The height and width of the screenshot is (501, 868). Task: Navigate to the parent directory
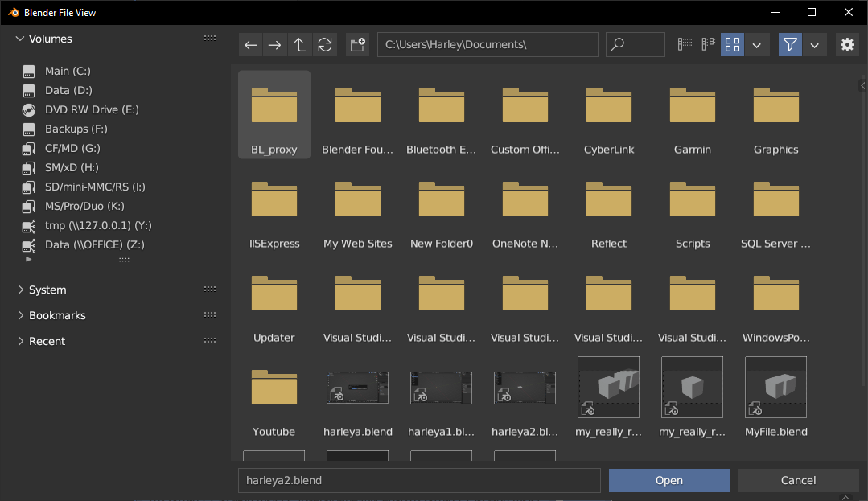tap(299, 44)
